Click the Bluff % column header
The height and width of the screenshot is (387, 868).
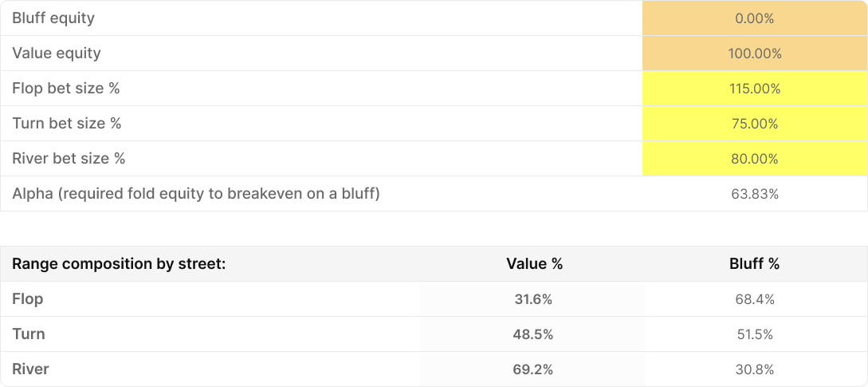[x=754, y=264]
